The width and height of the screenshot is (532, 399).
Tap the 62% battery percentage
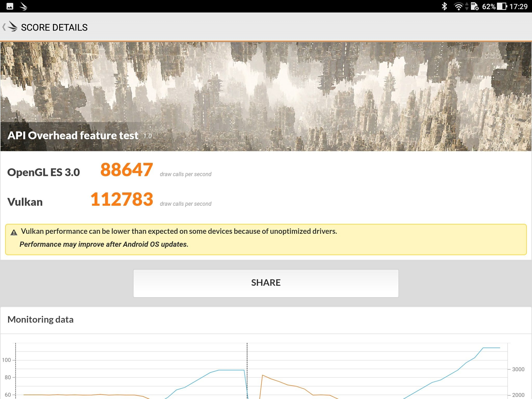click(x=489, y=6)
